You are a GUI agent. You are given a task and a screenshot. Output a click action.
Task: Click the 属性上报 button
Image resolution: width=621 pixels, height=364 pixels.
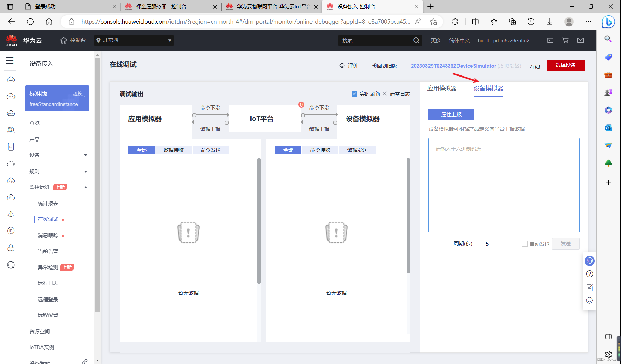pos(451,114)
